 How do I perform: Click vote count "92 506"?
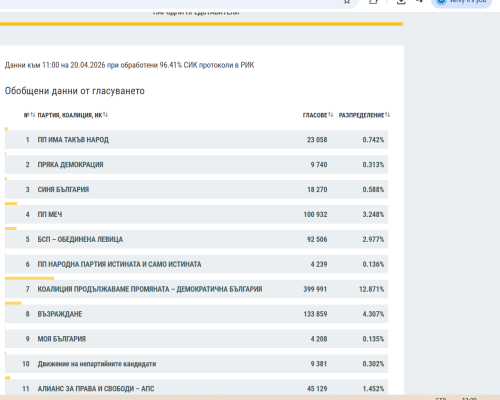(317, 239)
